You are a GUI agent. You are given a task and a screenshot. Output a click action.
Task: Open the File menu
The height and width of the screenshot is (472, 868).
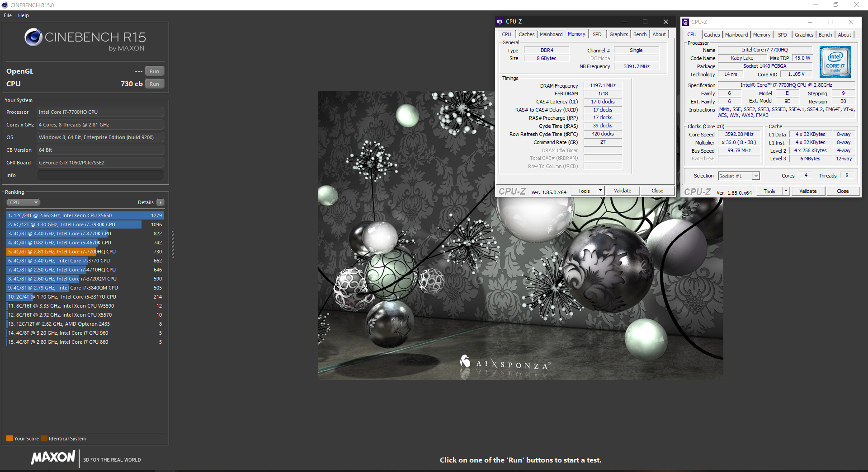click(8, 15)
